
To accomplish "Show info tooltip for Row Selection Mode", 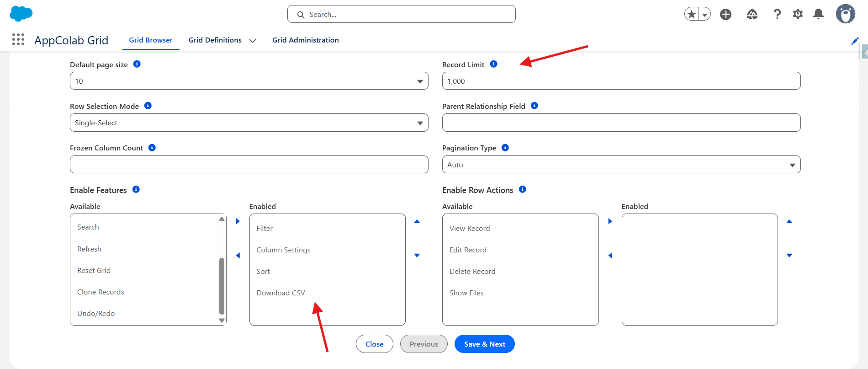I will (x=148, y=106).
